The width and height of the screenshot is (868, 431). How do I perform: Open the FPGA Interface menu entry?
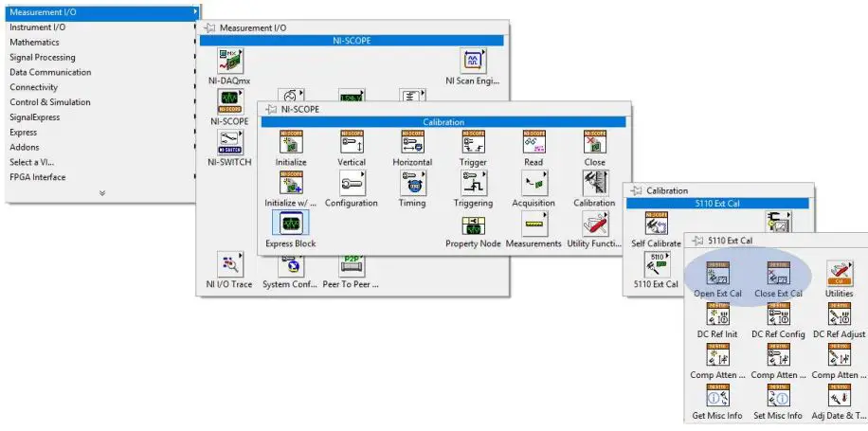tap(38, 177)
